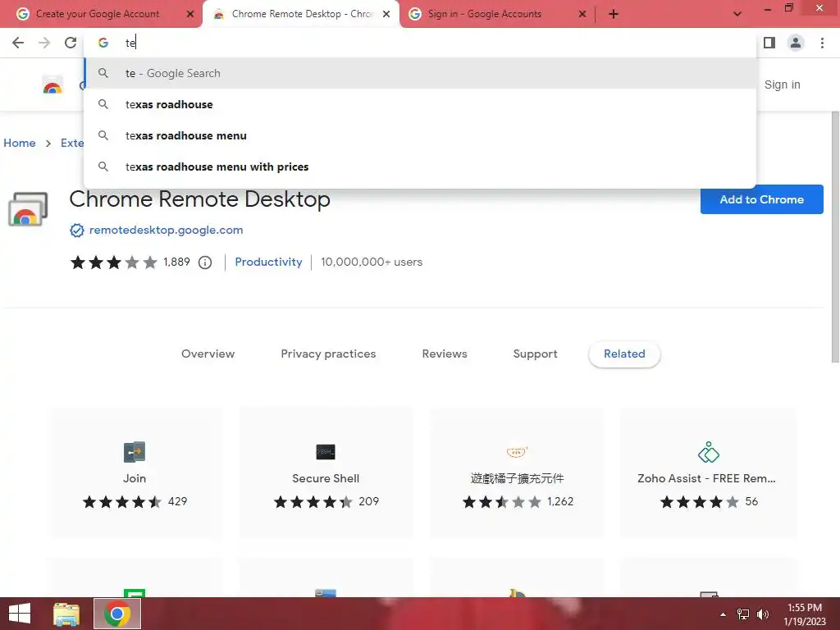Open the network tray icon
Viewport: 840px width, 630px height.
[x=743, y=614]
